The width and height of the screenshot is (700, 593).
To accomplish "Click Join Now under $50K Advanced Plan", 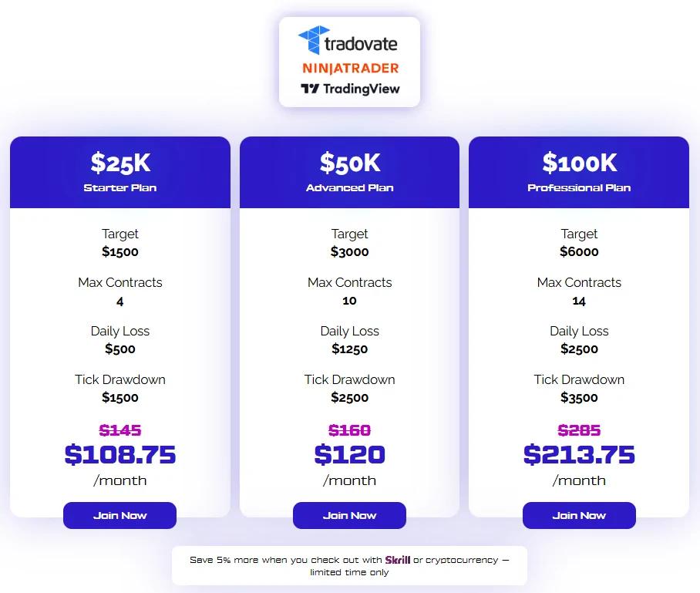I will tap(349, 515).
